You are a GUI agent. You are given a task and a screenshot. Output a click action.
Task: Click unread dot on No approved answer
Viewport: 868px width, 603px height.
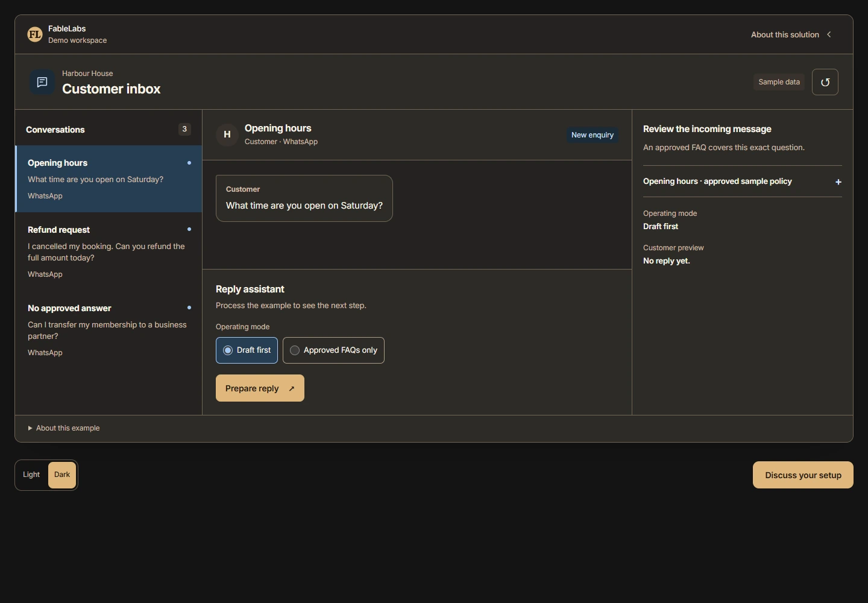click(189, 308)
